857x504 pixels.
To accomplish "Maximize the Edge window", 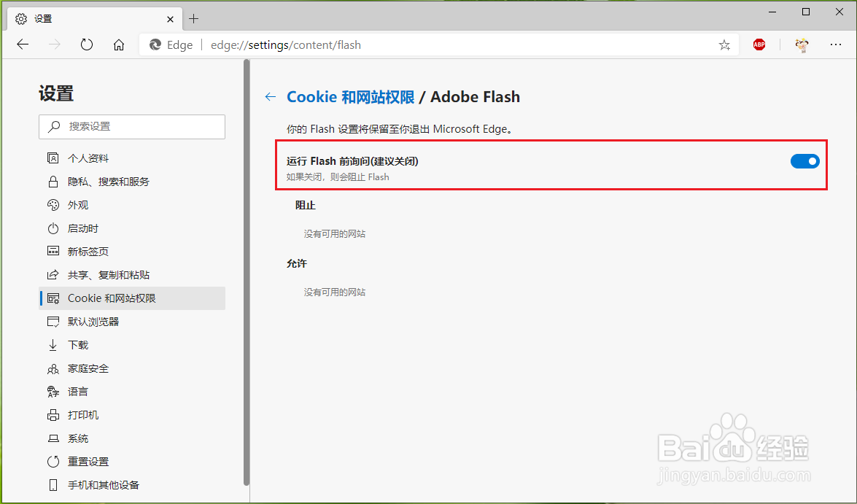I will tap(806, 12).
